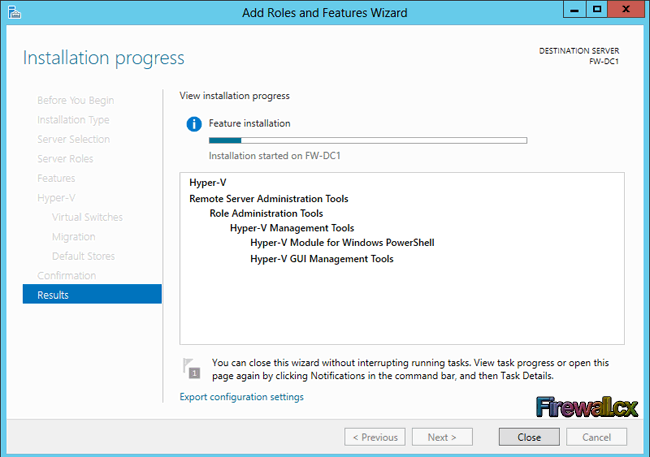
Task: Click the Close button
Action: [x=529, y=437]
